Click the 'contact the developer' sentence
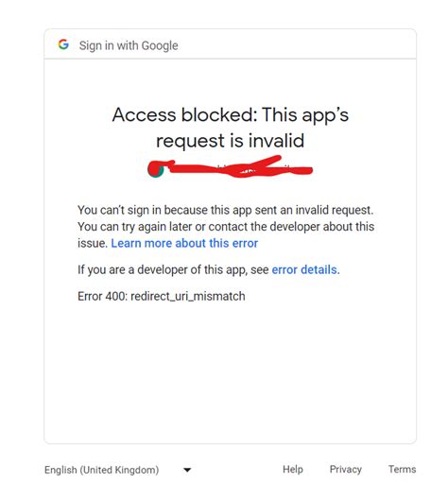448x482 pixels. click(x=226, y=227)
